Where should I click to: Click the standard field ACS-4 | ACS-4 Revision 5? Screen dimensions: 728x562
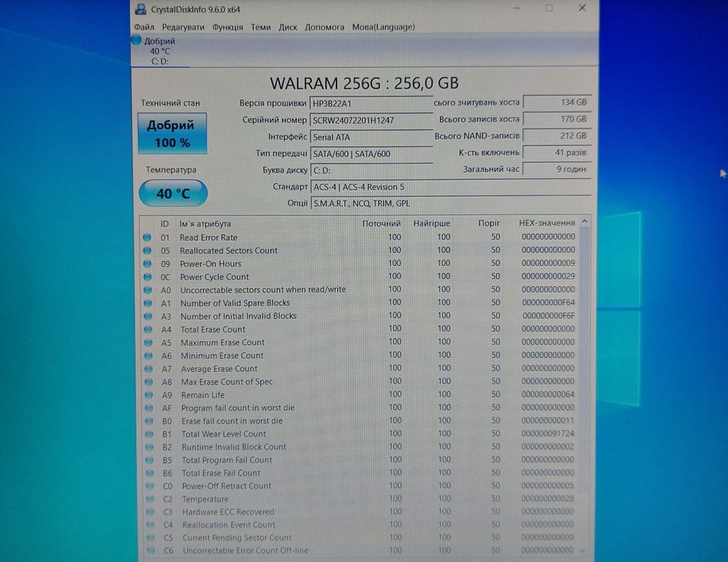tap(450, 187)
